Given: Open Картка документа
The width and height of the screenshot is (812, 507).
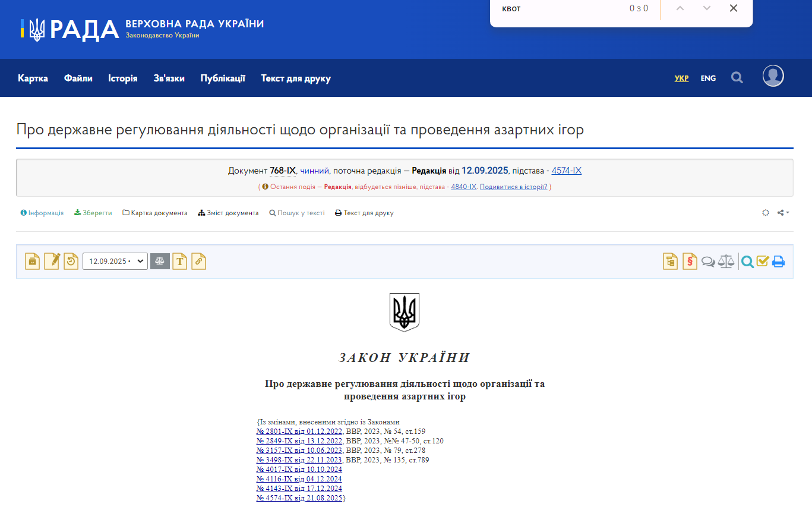Looking at the screenshot, I should tap(155, 213).
